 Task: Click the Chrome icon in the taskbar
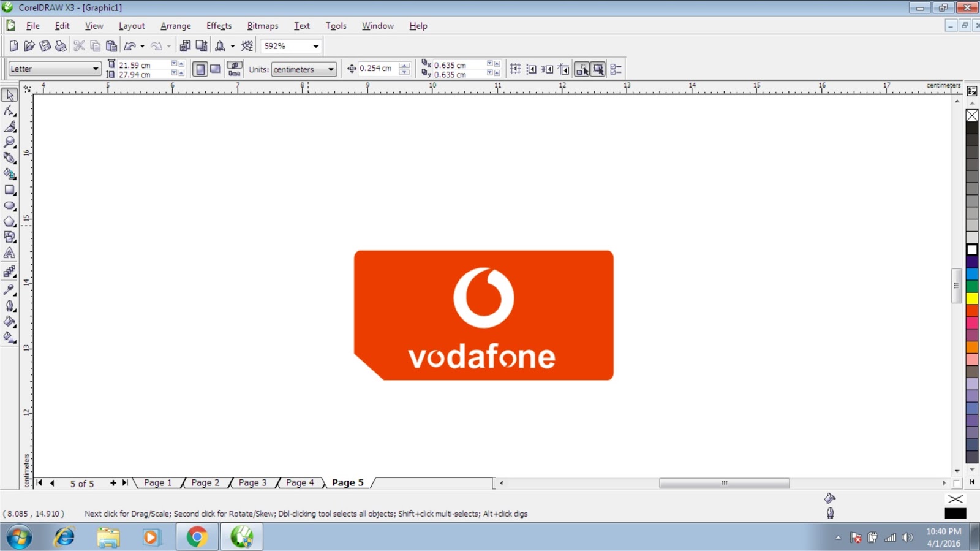197,537
